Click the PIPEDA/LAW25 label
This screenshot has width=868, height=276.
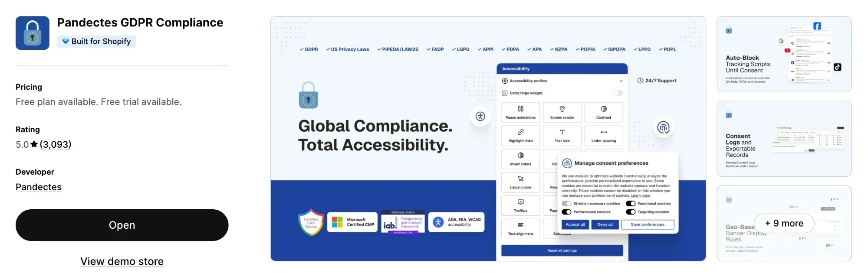[x=400, y=49]
